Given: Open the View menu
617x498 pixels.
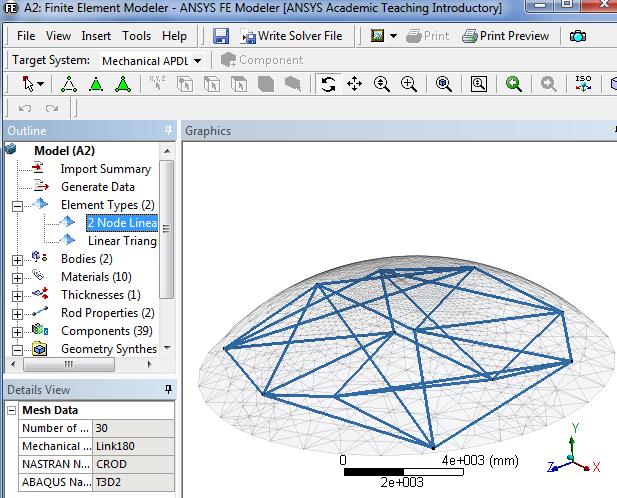Looking at the screenshot, I should point(58,36).
